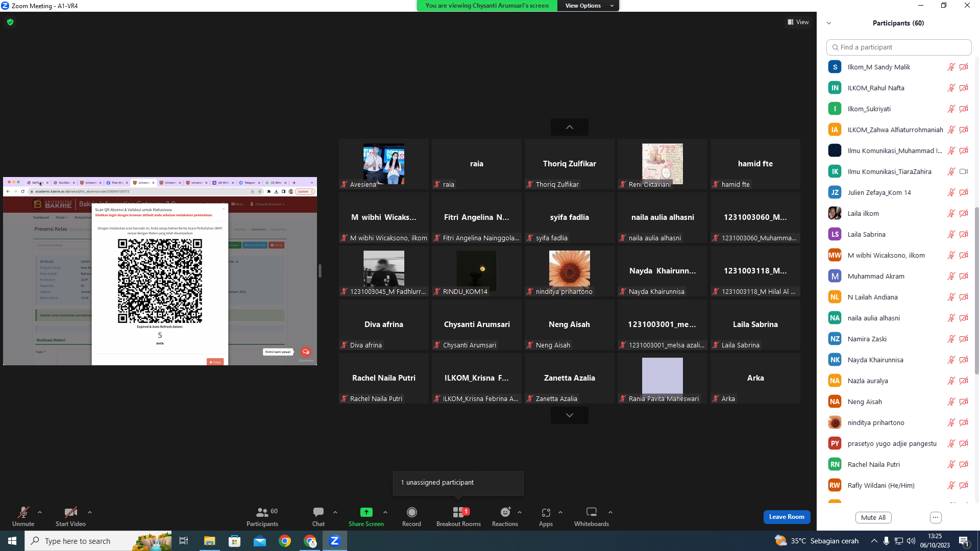The height and width of the screenshot is (551, 980).
Task: Click the 1 unassigned participant tooltip
Action: coord(458,483)
